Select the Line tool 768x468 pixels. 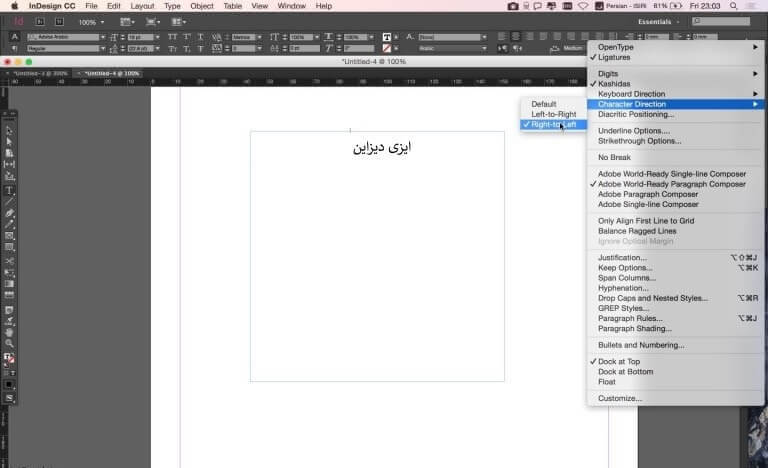pos(9,201)
